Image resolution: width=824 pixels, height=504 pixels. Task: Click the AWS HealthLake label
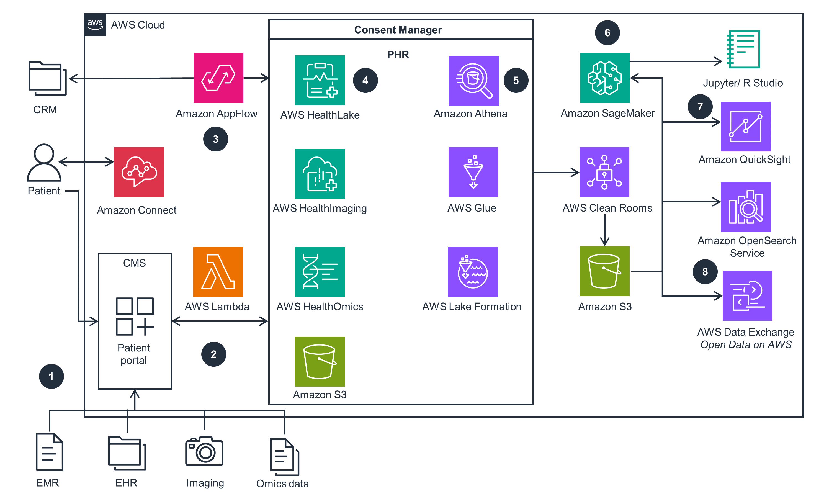(320, 115)
